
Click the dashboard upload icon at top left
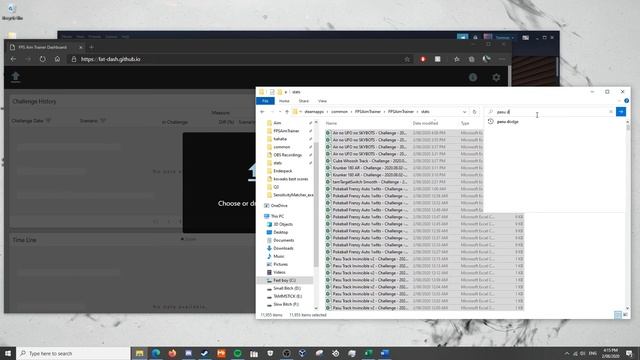pos(16,77)
